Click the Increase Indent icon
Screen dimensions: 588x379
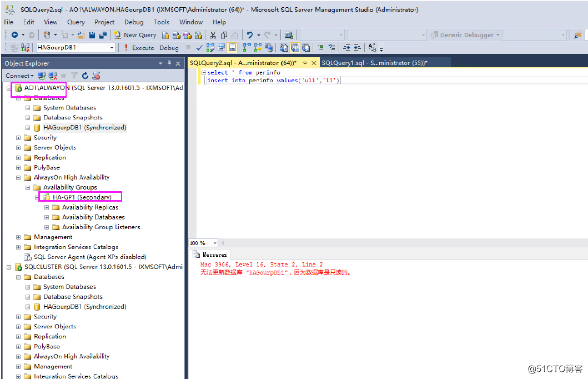358,48
